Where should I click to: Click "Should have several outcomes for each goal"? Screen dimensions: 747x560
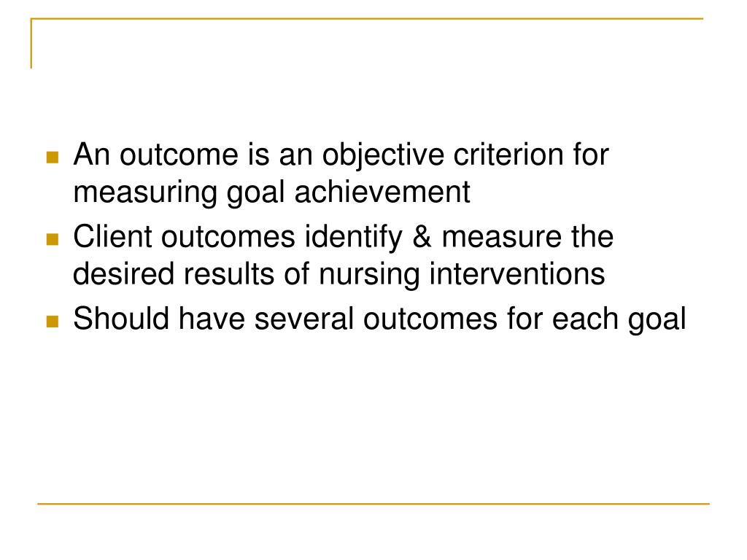(379, 319)
